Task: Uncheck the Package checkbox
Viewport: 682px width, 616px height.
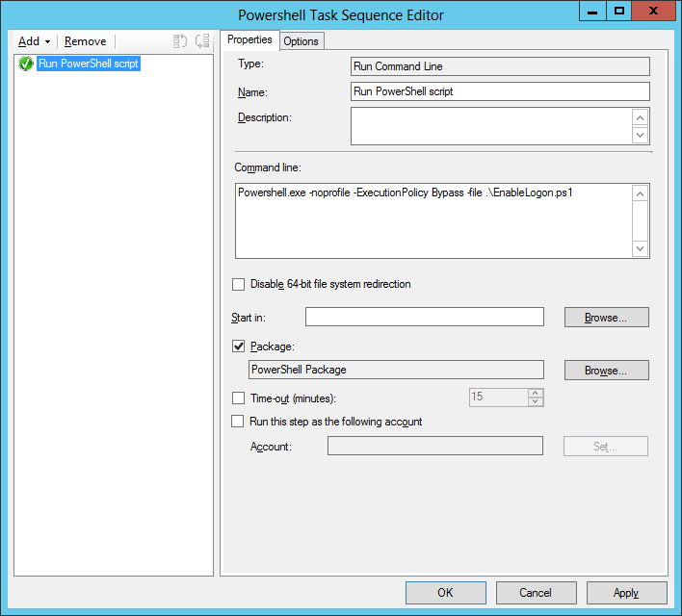Action: [238, 346]
